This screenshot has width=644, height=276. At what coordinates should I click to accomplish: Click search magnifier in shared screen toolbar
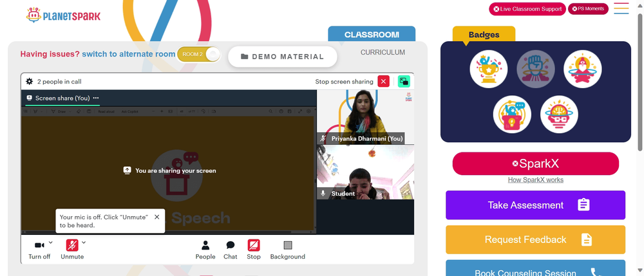coord(270,111)
